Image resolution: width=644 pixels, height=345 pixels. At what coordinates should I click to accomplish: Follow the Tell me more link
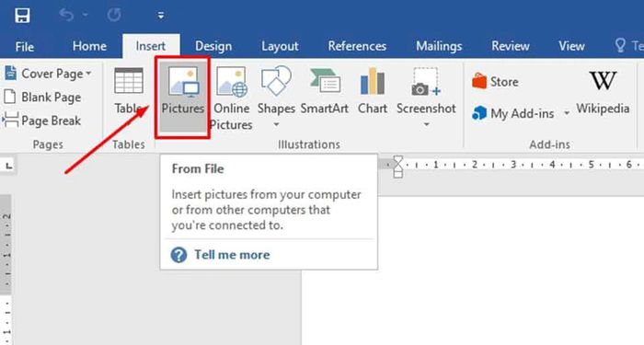pos(232,255)
